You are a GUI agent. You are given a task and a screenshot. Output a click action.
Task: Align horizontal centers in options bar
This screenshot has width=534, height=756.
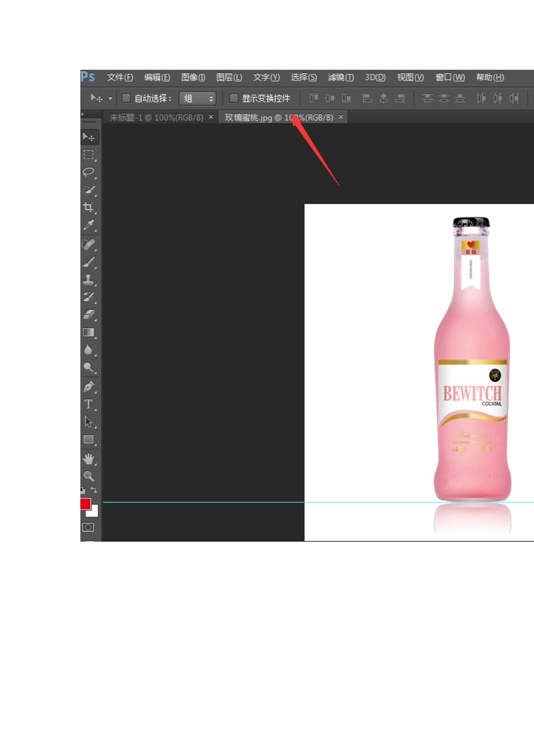(x=383, y=98)
